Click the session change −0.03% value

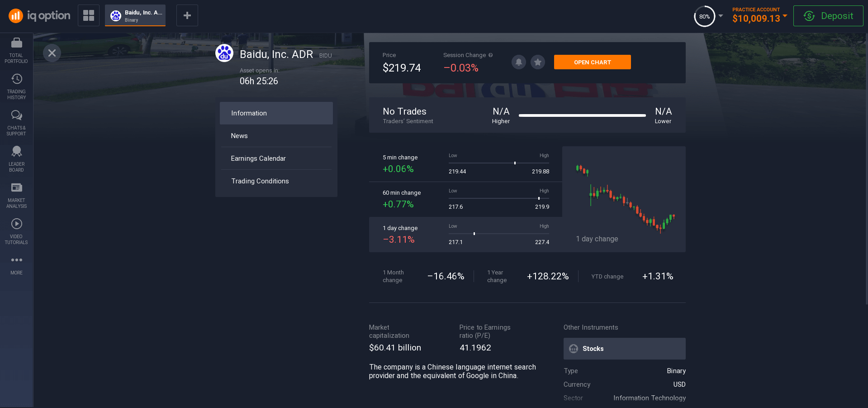point(461,68)
